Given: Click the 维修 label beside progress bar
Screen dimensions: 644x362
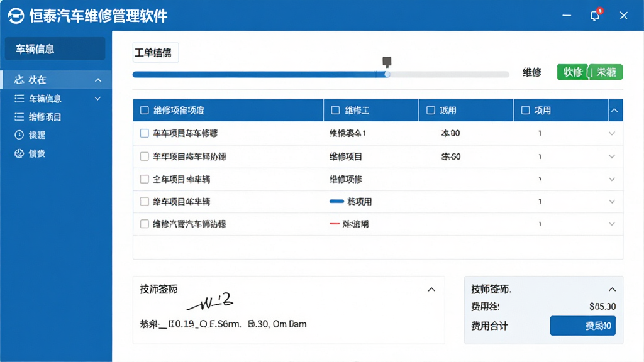Looking at the screenshot, I should point(532,73).
